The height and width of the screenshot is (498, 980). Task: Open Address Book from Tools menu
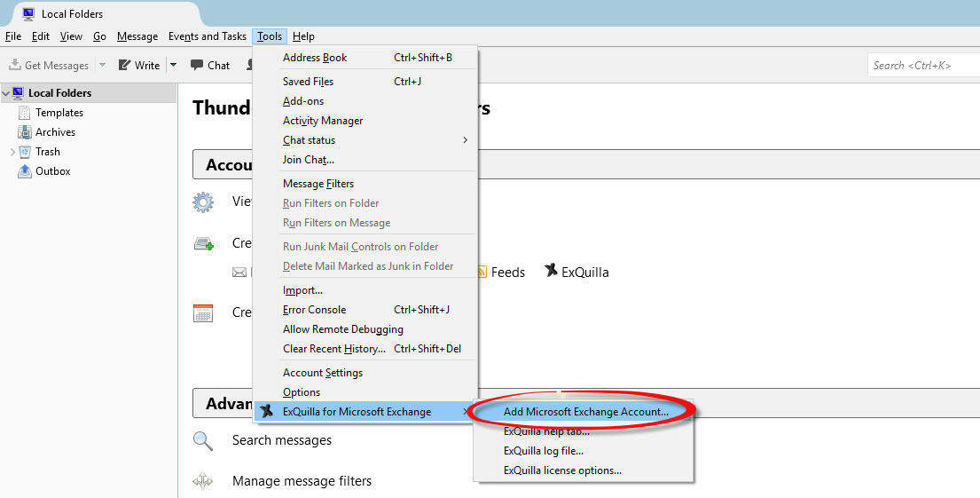pos(315,58)
